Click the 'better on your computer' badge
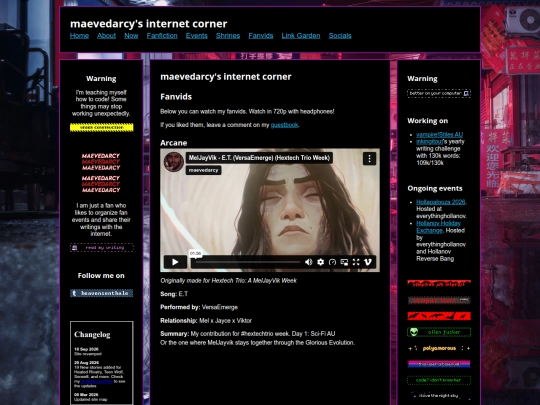Image resolution: width=540 pixels, height=405 pixels. click(x=439, y=93)
